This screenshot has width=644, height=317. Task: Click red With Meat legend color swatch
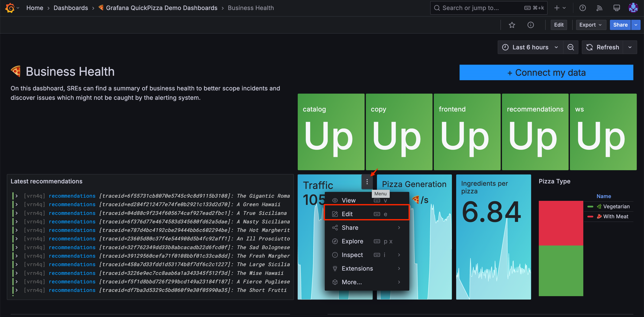click(590, 217)
